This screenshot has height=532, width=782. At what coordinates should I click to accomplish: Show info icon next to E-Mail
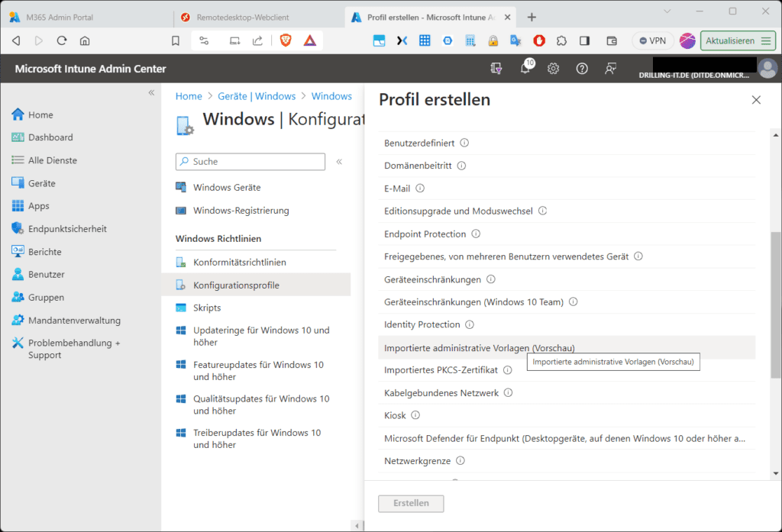(x=420, y=189)
